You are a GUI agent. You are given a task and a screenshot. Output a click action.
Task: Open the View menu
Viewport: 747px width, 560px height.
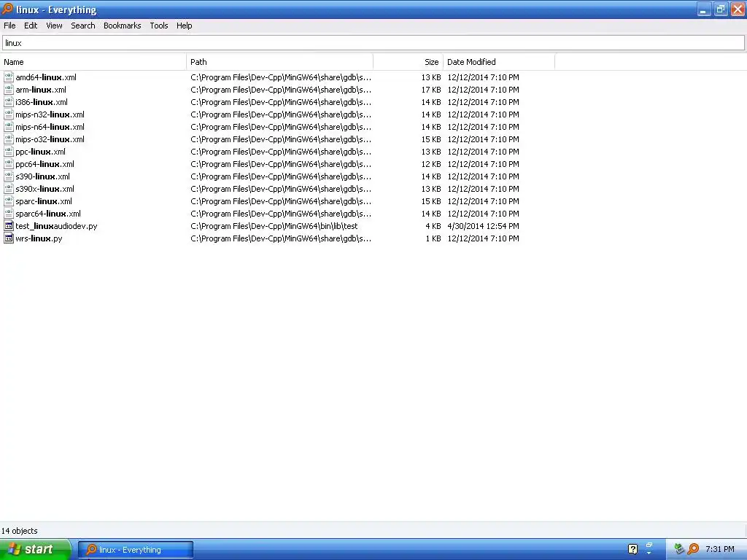point(54,26)
